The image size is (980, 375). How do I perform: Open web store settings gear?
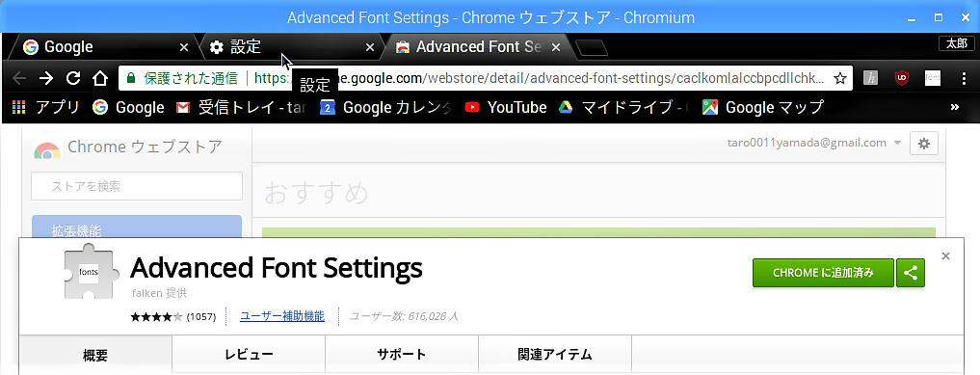coord(924,144)
